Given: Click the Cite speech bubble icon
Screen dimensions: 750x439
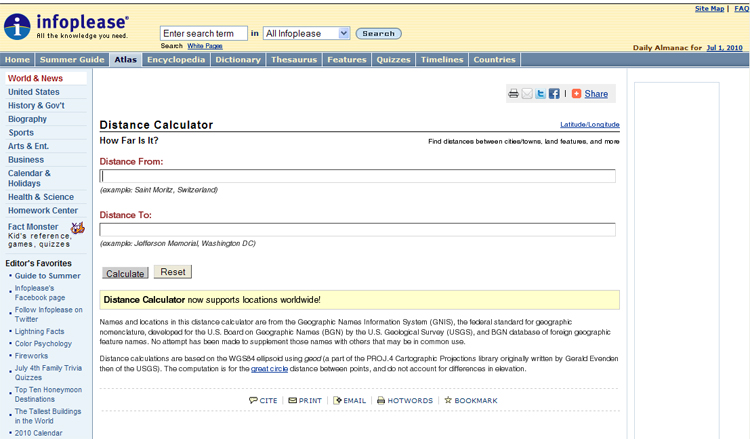Looking at the screenshot, I should (x=253, y=401).
